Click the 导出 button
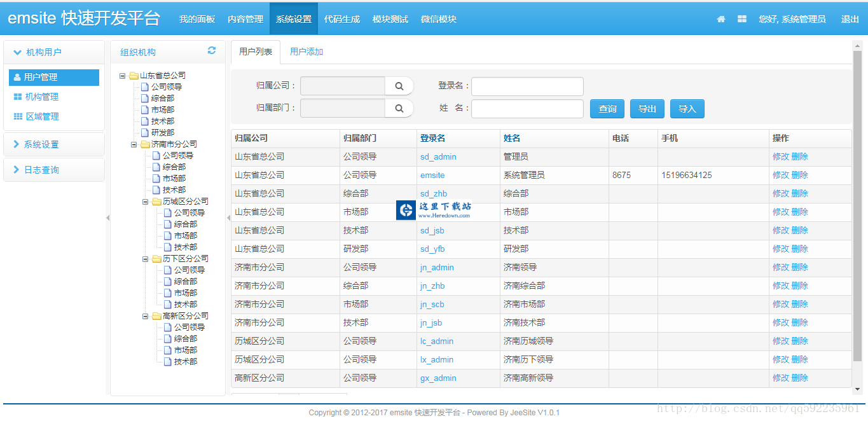 647,109
